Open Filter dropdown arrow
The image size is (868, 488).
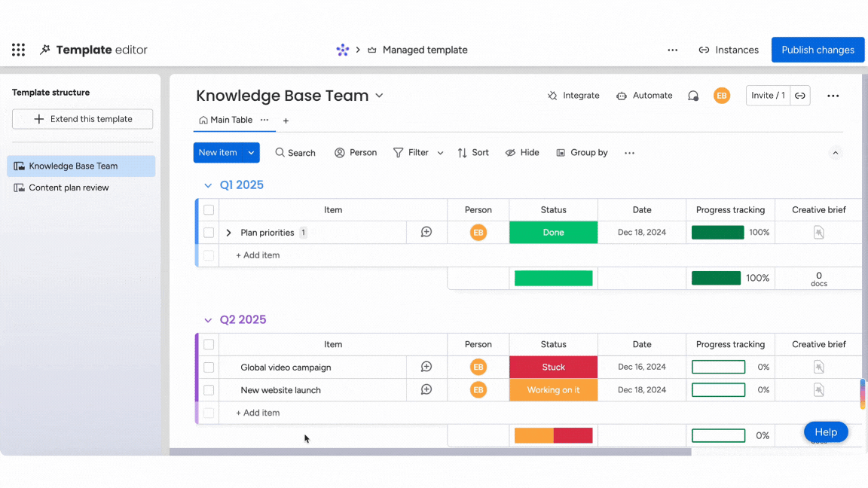pyautogui.click(x=440, y=153)
